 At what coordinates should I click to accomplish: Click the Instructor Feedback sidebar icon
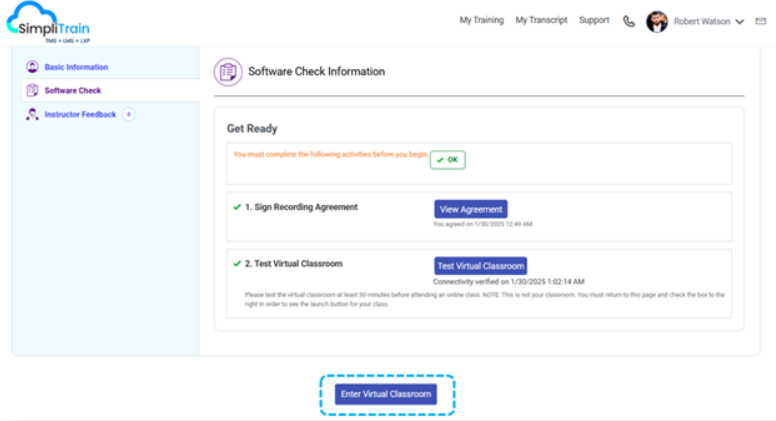click(x=32, y=115)
